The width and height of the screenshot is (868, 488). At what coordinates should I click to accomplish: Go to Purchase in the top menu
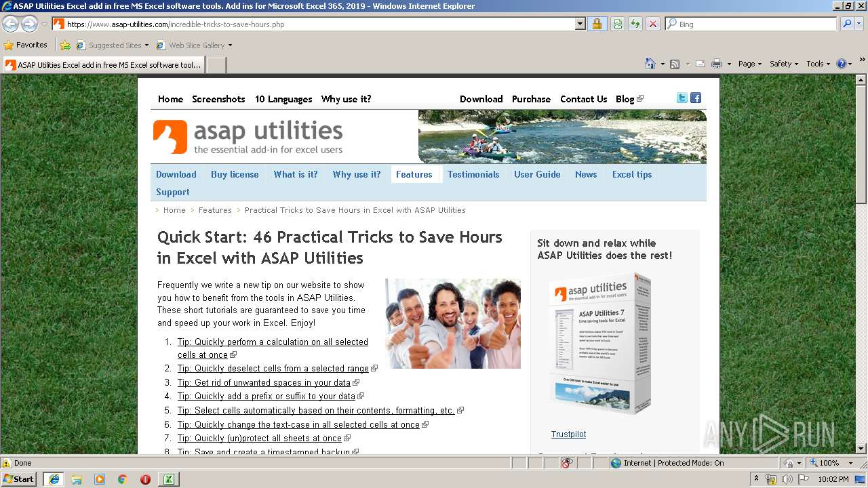click(531, 99)
